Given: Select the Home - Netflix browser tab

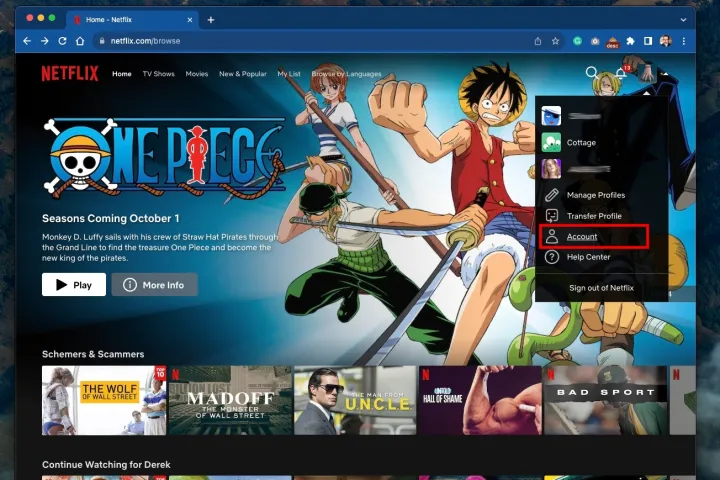Looking at the screenshot, I should [x=133, y=20].
